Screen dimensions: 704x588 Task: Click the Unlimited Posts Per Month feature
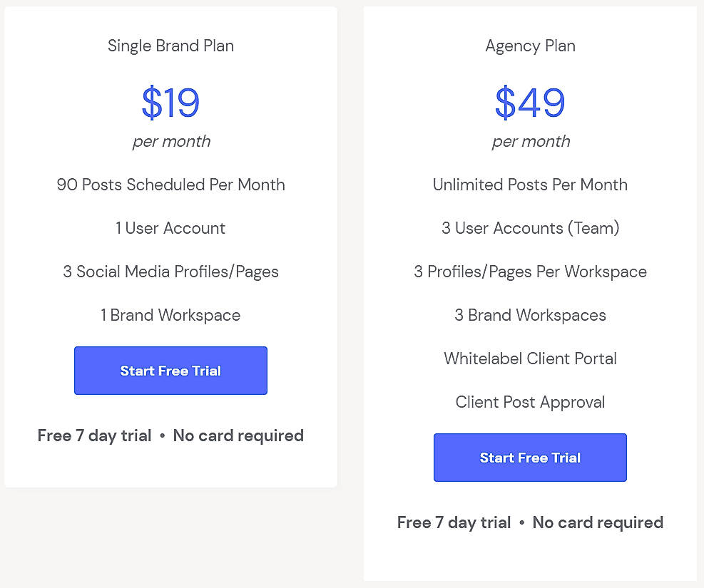(x=530, y=185)
